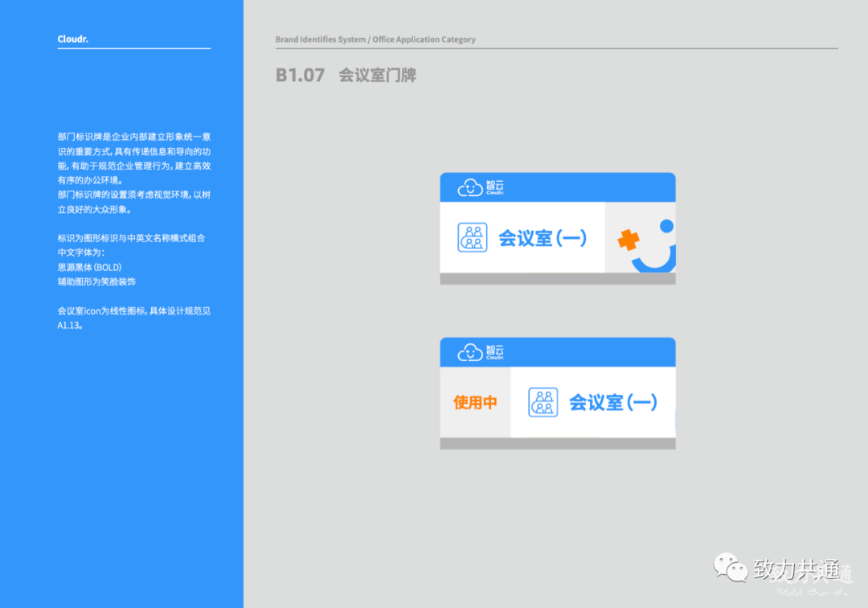Click the 思源黑体 (BOLD) font line

click(89, 267)
